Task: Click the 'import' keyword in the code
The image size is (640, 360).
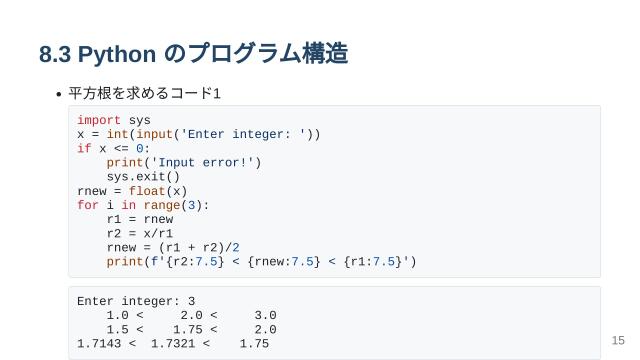Action: pyautogui.click(x=99, y=120)
